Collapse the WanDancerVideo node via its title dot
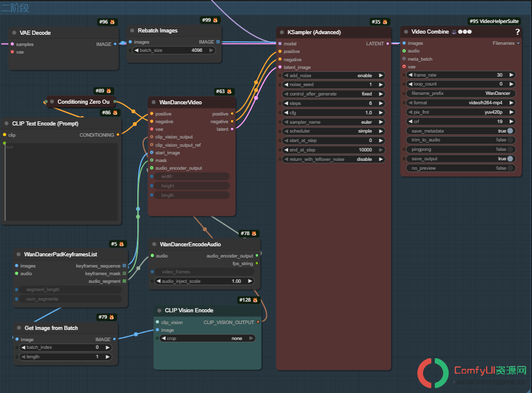This screenshot has height=393, width=532. 154,102
